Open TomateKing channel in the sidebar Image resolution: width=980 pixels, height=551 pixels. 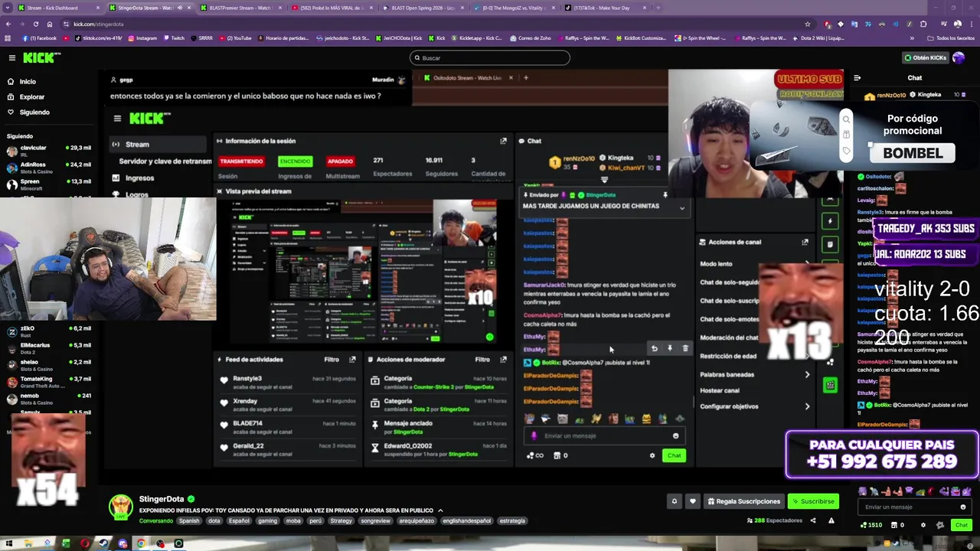tap(49, 382)
